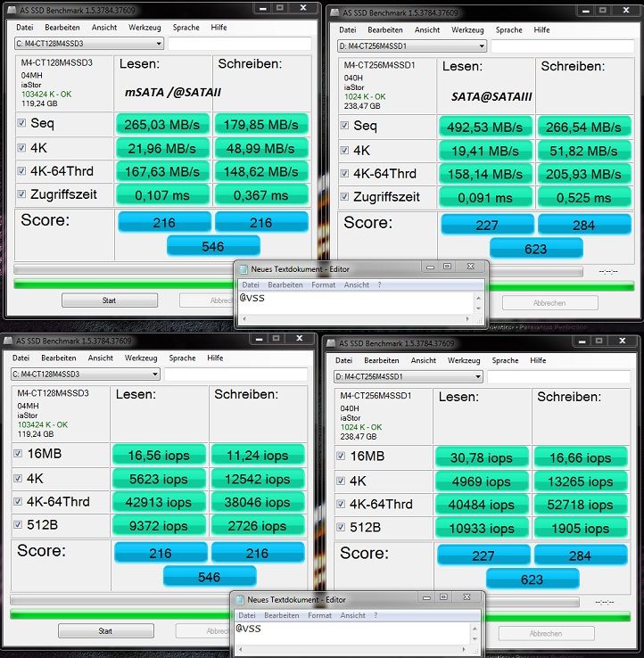Open the C: M4-CT128M4SSD3 drive dropdown in the MB/s window
Screen dimensions: 644x658
click(x=89, y=43)
